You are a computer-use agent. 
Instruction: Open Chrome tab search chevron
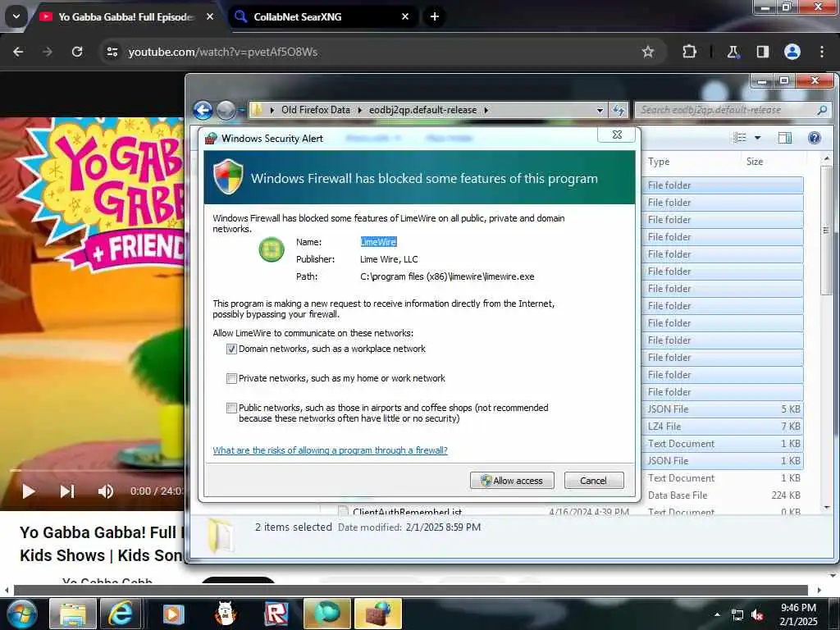coord(16,16)
